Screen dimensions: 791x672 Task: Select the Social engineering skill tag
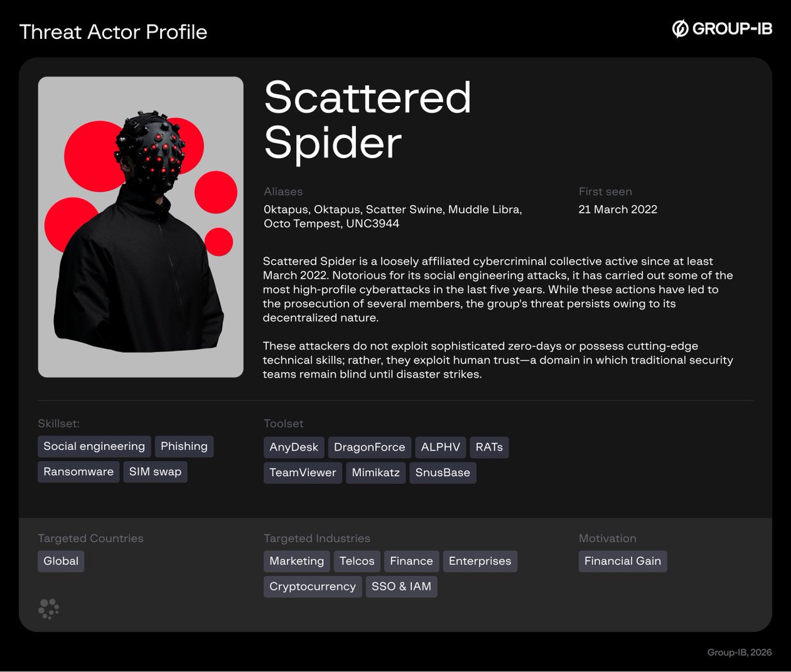(94, 447)
